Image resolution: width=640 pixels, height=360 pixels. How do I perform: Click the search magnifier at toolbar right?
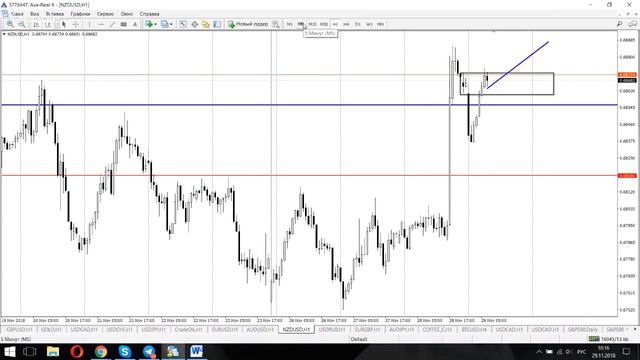click(x=620, y=24)
